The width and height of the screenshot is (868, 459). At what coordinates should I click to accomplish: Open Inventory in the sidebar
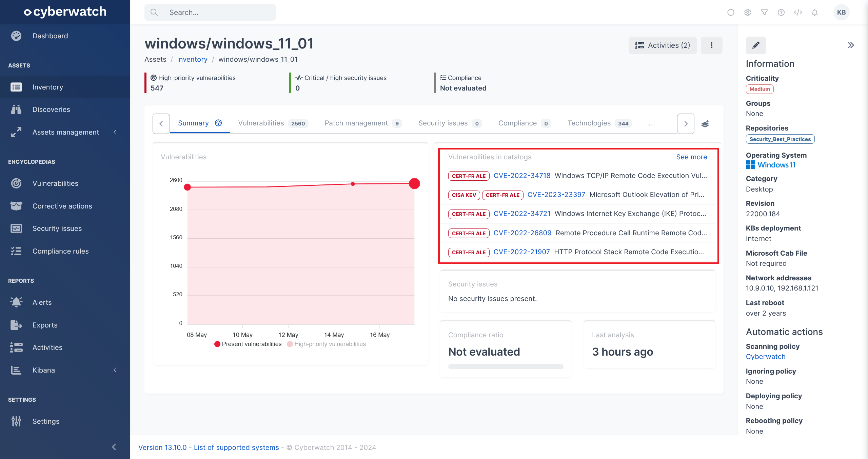(48, 87)
